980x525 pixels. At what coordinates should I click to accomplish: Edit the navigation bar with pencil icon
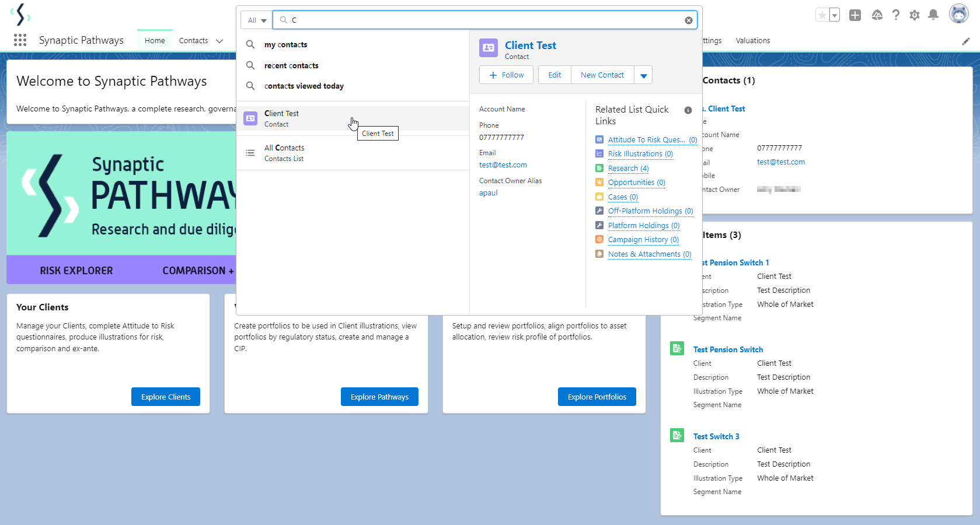pyautogui.click(x=966, y=41)
